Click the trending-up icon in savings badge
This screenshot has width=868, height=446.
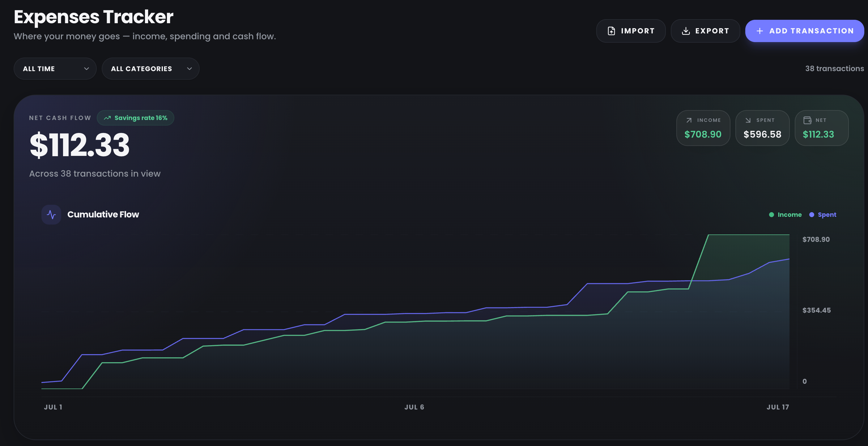pos(107,118)
